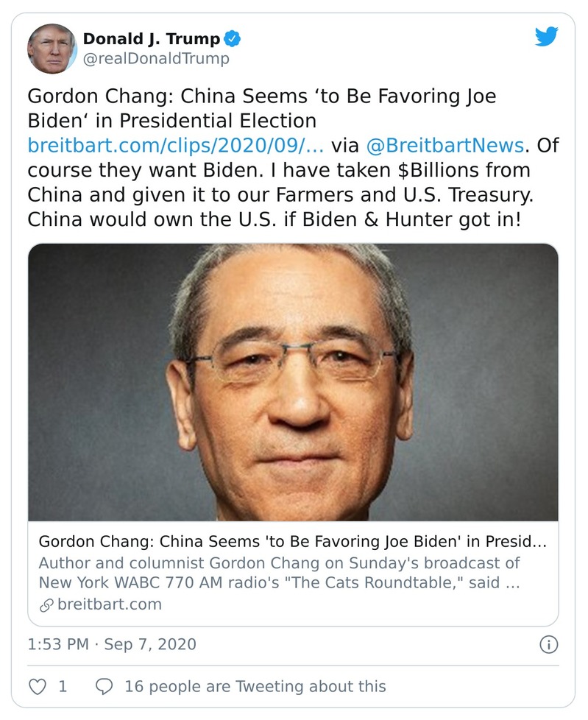
Task: Click the Gordon Chang article photo
Action: [293, 382]
